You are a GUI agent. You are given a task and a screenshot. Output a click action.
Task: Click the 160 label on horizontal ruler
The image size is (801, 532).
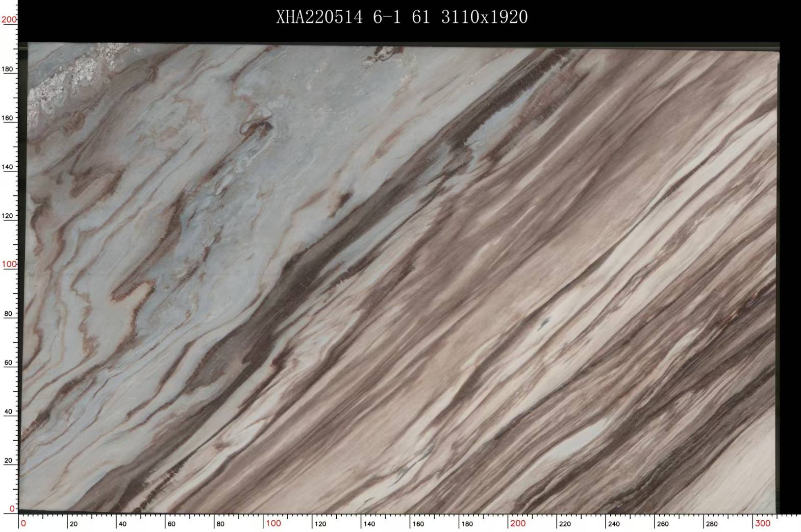pyautogui.click(x=418, y=524)
